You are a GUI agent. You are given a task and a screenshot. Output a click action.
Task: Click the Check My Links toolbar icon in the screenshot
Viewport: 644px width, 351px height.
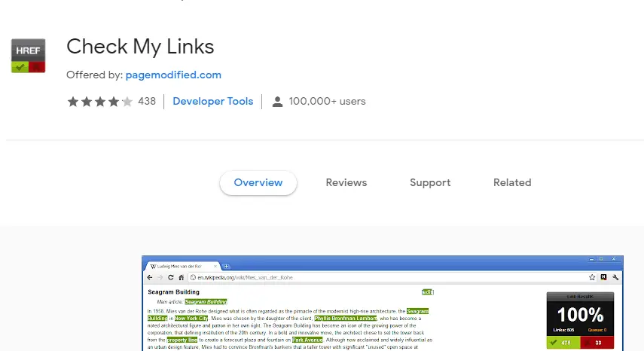pyautogui.click(x=604, y=277)
